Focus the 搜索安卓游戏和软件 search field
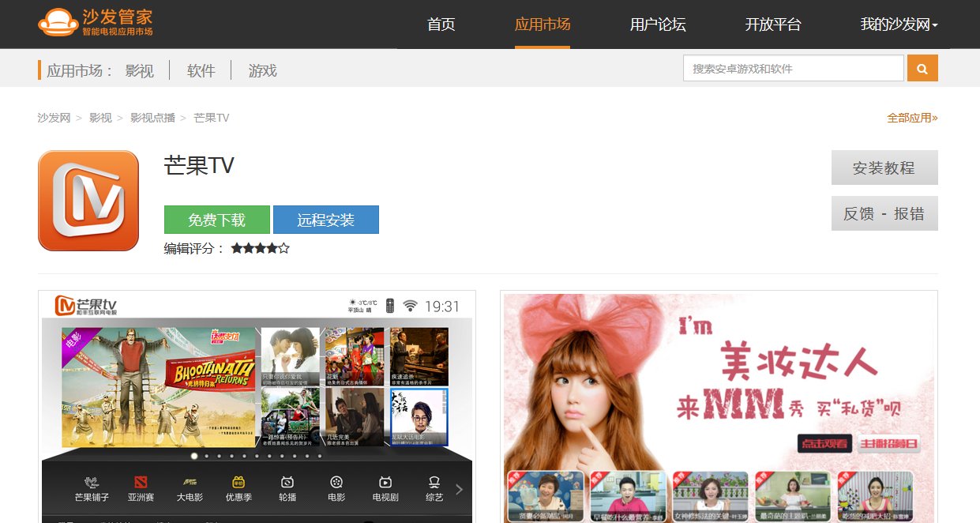The width and height of the screenshot is (980, 523). pyautogui.click(x=794, y=69)
